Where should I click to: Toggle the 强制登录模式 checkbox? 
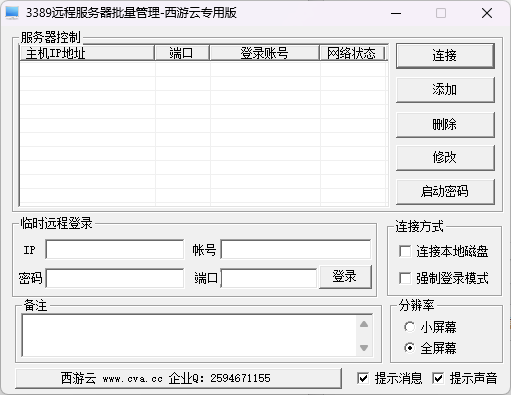[x=405, y=278]
